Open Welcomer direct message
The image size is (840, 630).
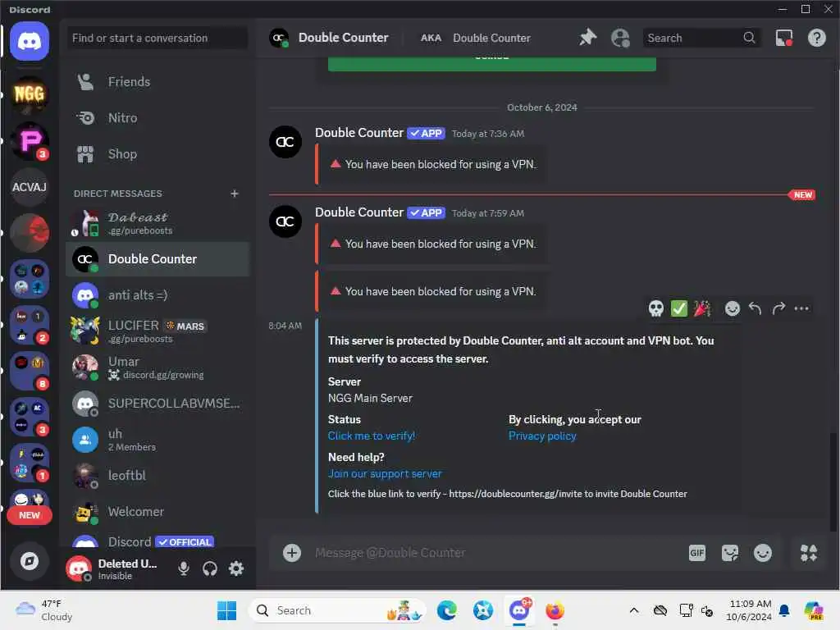coord(157,512)
